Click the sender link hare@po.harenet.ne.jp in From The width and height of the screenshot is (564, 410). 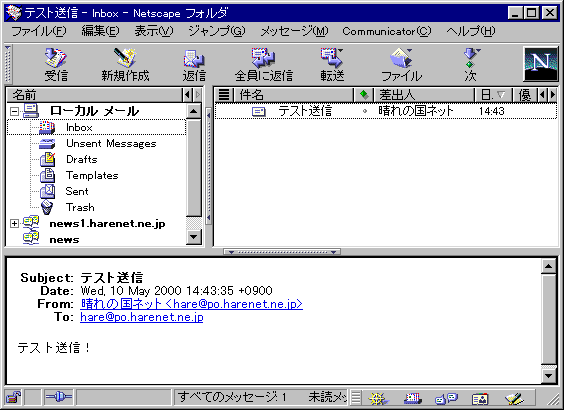tap(191, 304)
